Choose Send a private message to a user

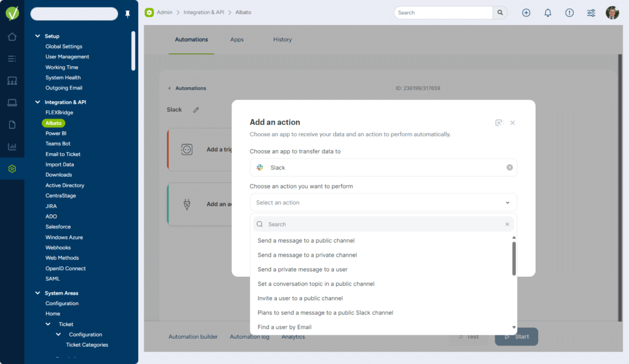coord(302,269)
